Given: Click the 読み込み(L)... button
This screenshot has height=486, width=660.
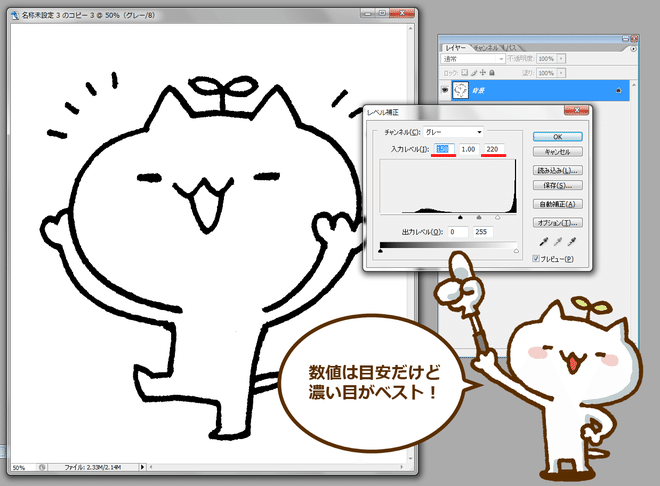Looking at the screenshot, I should click(558, 170).
